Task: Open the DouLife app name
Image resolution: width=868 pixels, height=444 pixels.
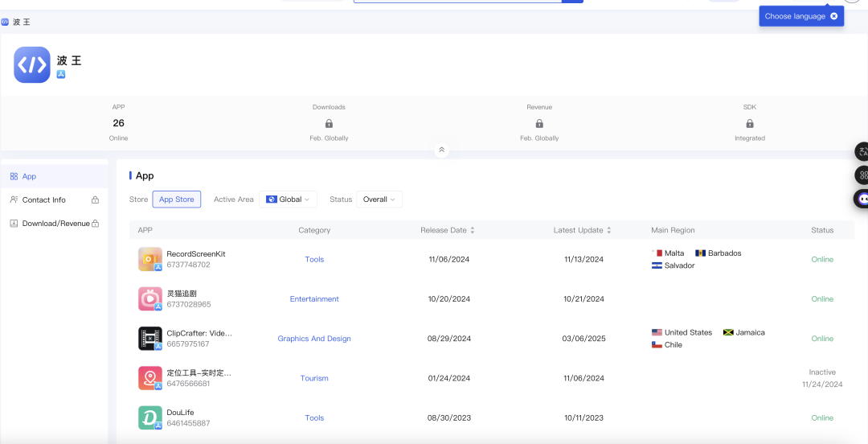Action: point(181,413)
